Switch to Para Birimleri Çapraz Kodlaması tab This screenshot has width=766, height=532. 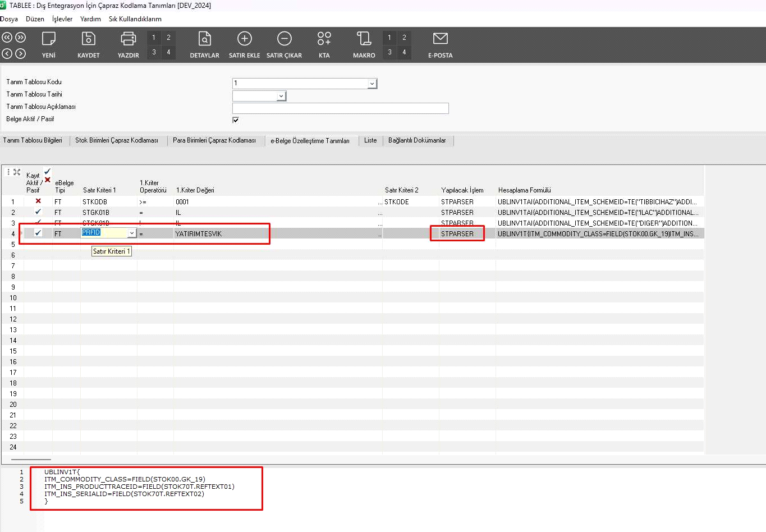click(214, 140)
